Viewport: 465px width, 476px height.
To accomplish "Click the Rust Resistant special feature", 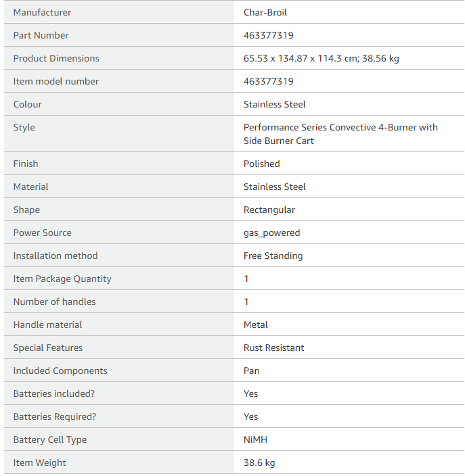I will tap(273, 348).
